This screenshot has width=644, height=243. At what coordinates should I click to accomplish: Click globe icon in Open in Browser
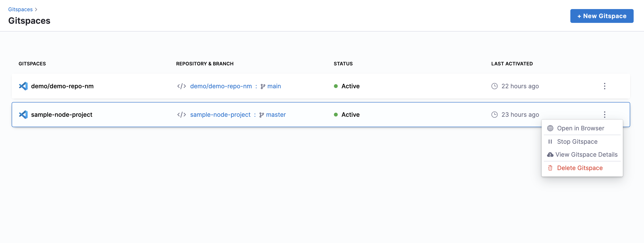550,128
